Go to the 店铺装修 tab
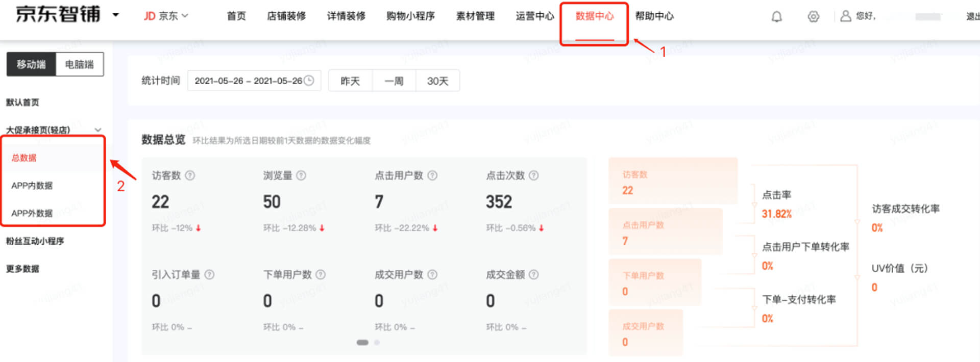Screen dimensions: 980x362 (x=286, y=16)
